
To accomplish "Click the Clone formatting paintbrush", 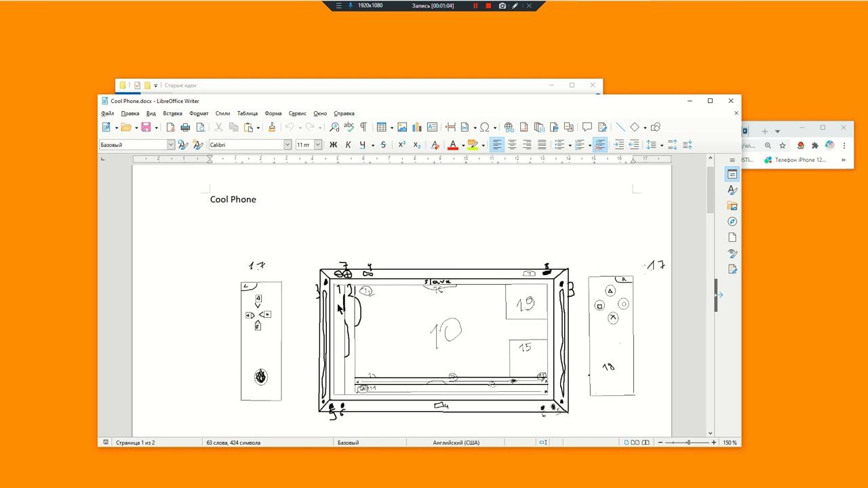I will 272,127.
